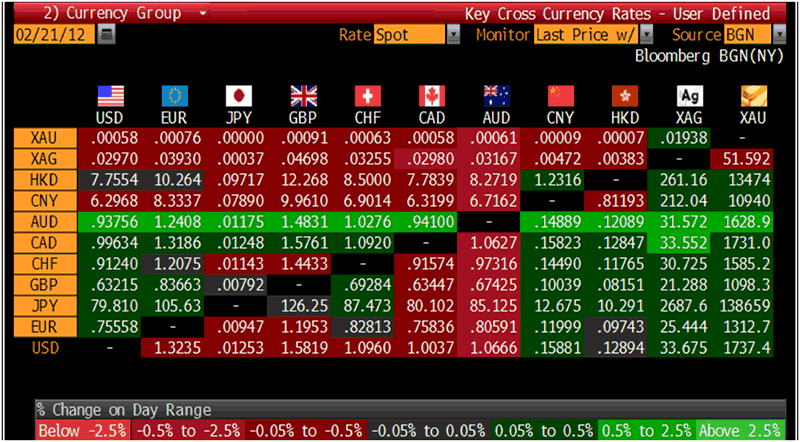Click the '-0.05% to 0.05%' legend swatch
This screenshot has height=442, width=800.
pos(429,430)
